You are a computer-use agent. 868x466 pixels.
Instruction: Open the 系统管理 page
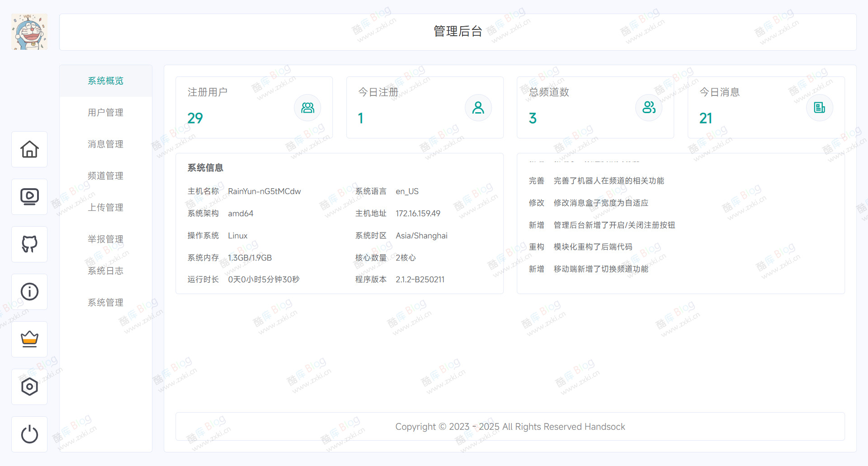105,302
